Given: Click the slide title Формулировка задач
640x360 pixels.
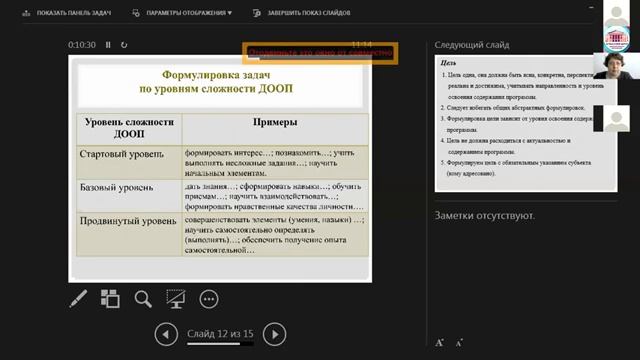Looking at the screenshot, I should (x=216, y=82).
